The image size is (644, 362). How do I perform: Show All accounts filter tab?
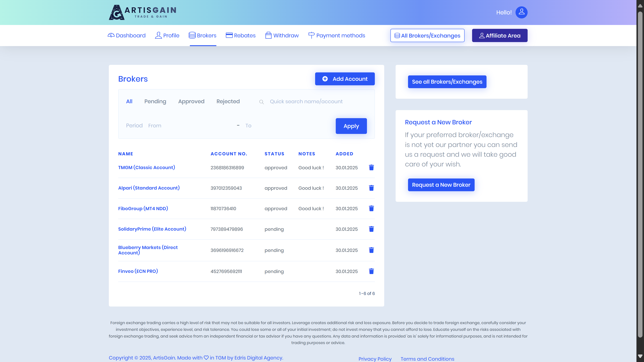click(129, 101)
